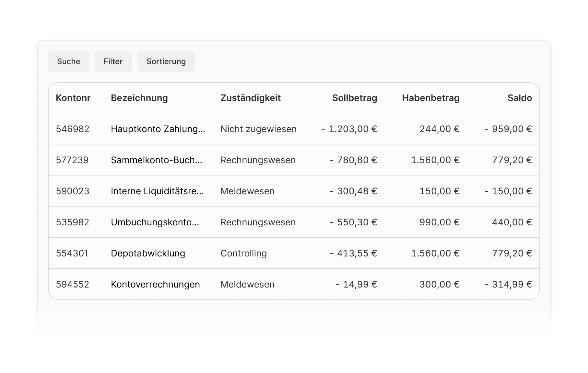This screenshot has width=588, height=373.
Task: Click the Zuständigkeit column header
Action: click(x=251, y=98)
